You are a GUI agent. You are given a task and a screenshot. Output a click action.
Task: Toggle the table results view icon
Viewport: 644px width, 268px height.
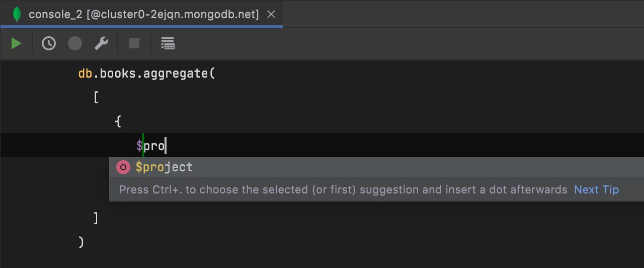click(168, 44)
